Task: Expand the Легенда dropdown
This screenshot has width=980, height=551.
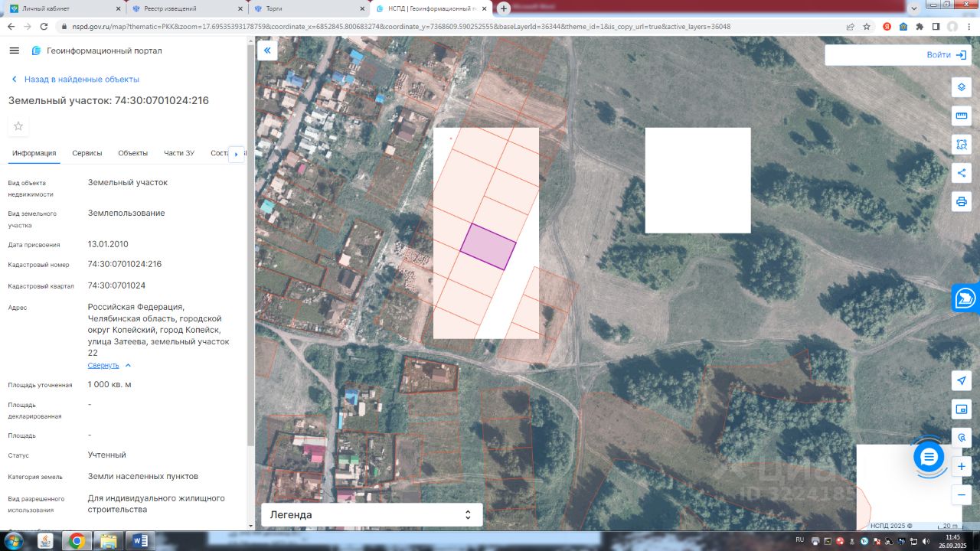Action: [371, 515]
